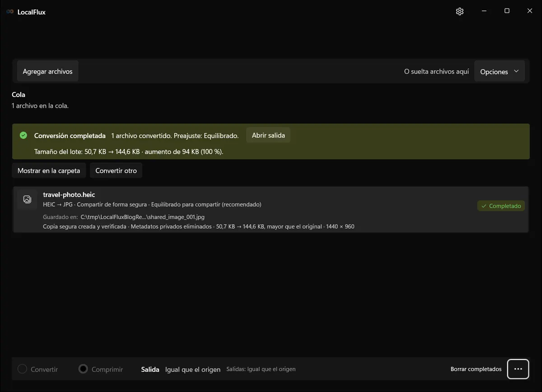Click the green success checkmark icon
The image size is (542, 392).
click(23, 135)
